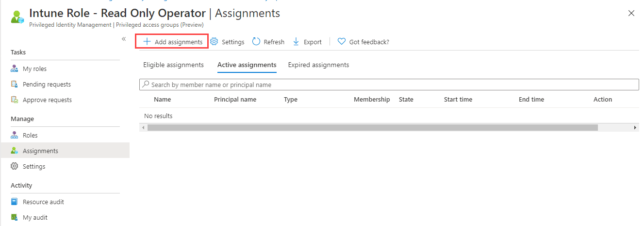Click the Add assignments button
This screenshot has width=644, height=226.
(x=171, y=42)
